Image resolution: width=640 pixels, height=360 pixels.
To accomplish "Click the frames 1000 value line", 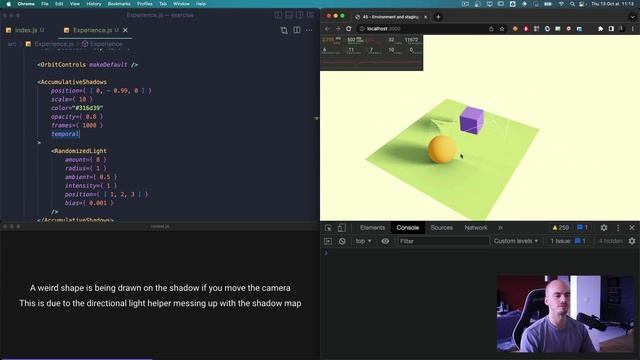I will (77, 125).
